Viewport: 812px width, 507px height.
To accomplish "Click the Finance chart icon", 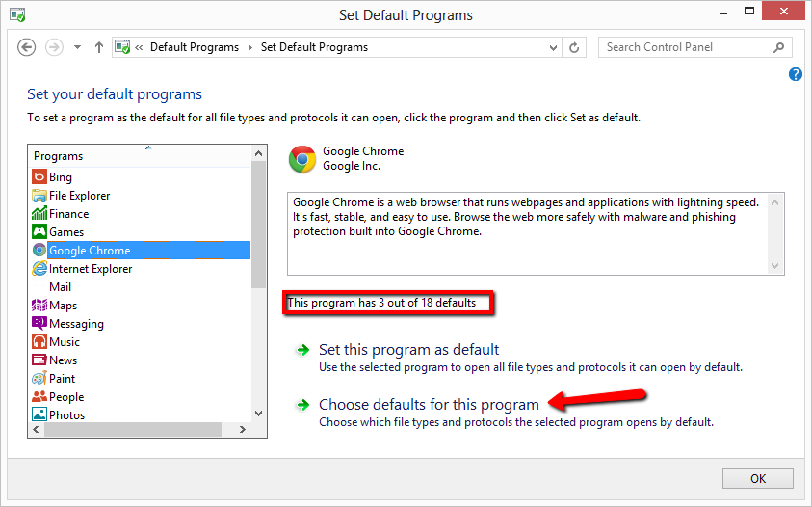I will [x=39, y=214].
